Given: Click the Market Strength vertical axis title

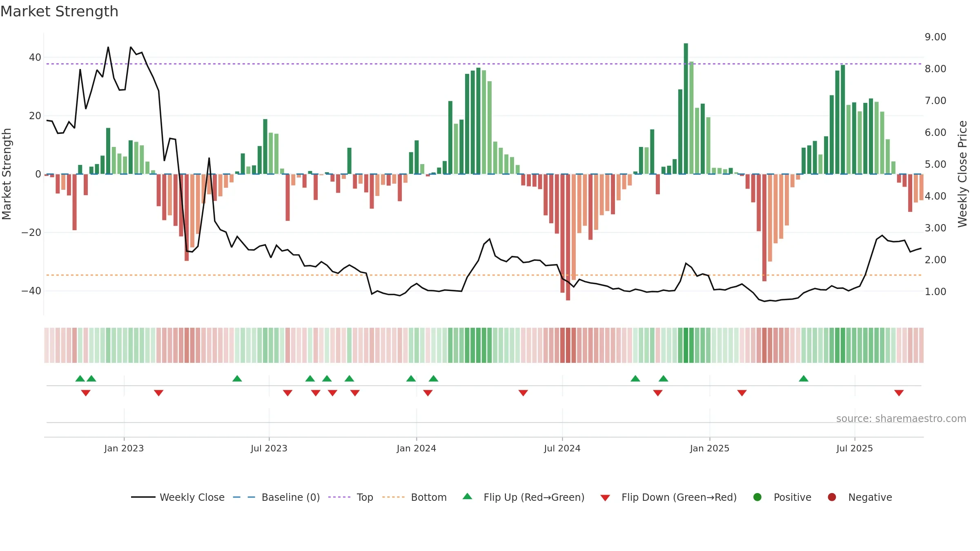Looking at the screenshot, I should 7,174.
